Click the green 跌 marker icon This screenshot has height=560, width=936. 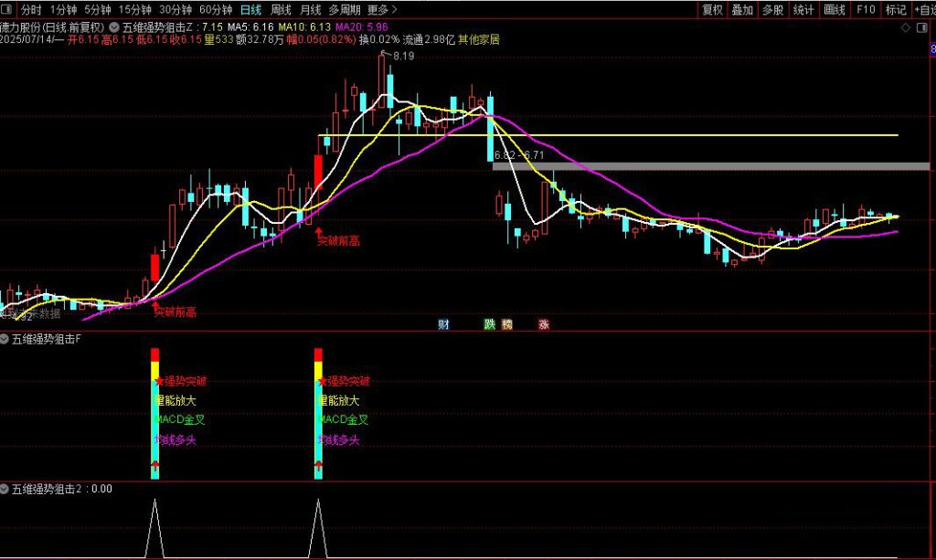pos(490,324)
